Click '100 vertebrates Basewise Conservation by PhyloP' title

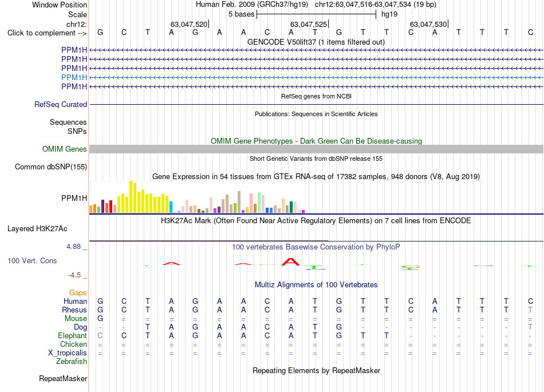coord(316,247)
